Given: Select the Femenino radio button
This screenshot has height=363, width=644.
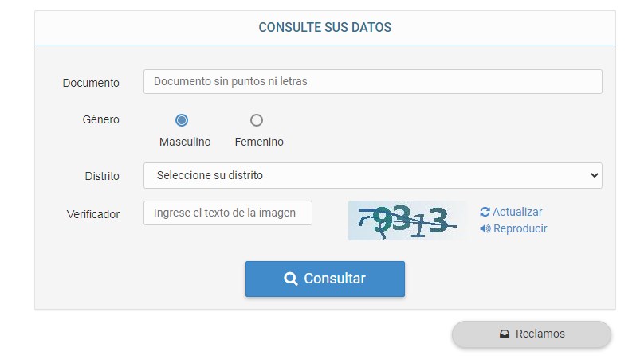Looking at the screenshot, I should [x=256, y=120].
